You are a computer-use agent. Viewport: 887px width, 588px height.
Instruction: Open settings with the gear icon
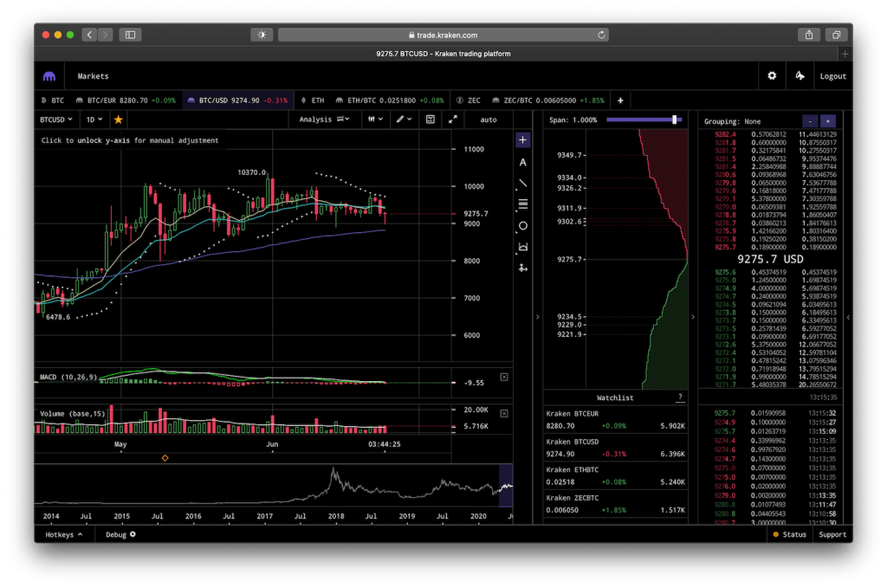[772, 75]
